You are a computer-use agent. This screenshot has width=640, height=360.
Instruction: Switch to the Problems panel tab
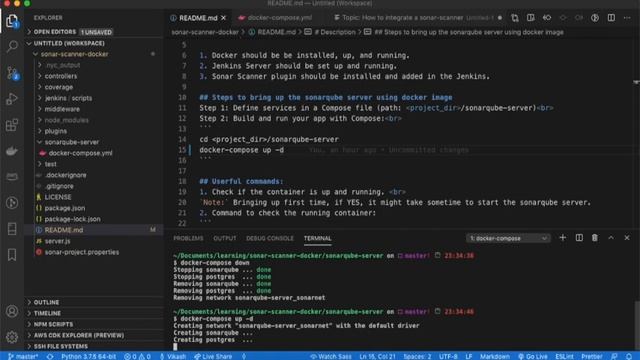188,238
